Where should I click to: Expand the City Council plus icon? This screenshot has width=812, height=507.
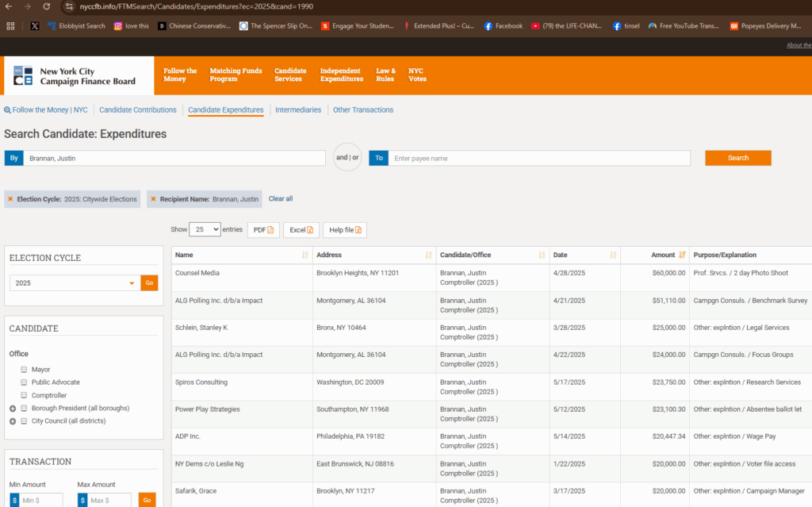click(x=13, y=421)
